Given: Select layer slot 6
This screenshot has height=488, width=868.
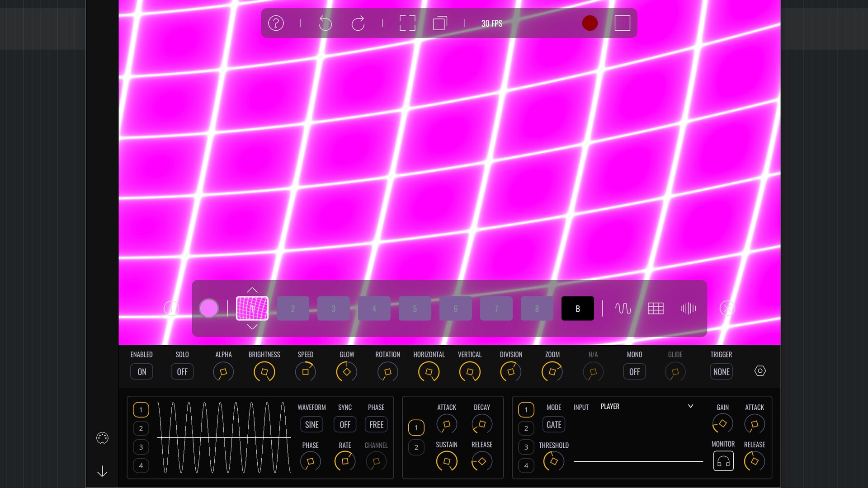Looking at the screenshot, I should pyautogui.click(x=456, y=309).
